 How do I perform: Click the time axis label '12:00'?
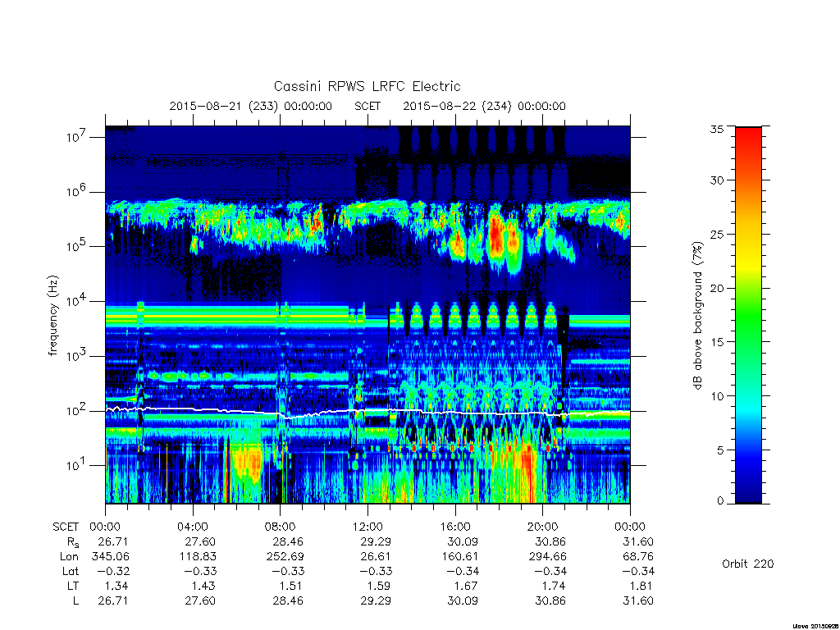367,527
